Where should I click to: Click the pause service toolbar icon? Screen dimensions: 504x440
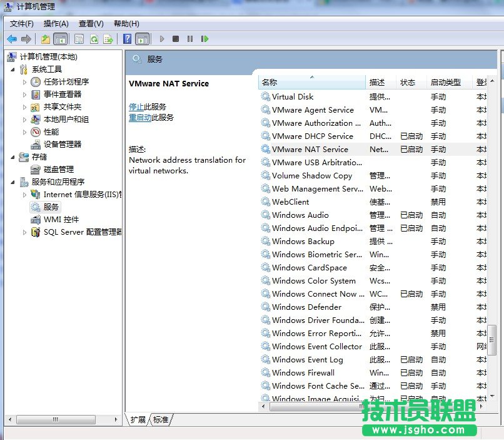tap(190, 38)
